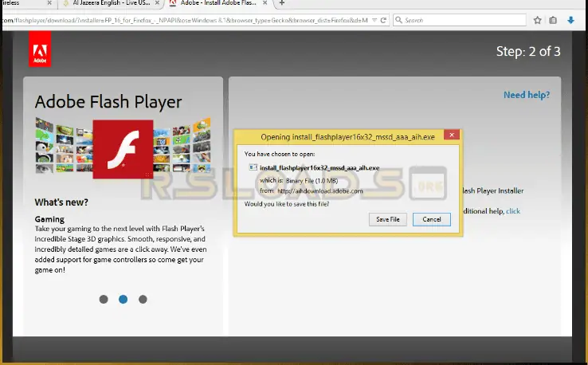Click the 'Step: 2 of 3' text
The image size is (588, 365).
pyautogui.click(x=528, y=51)
